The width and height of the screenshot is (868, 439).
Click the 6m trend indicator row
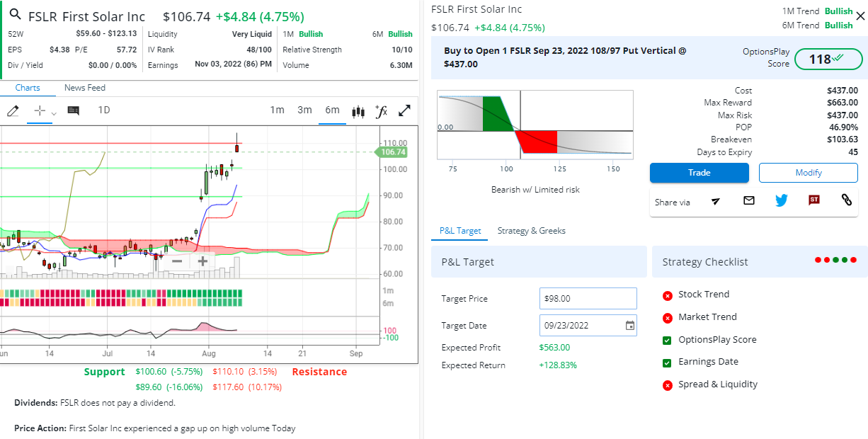click(x=122, y=302)
